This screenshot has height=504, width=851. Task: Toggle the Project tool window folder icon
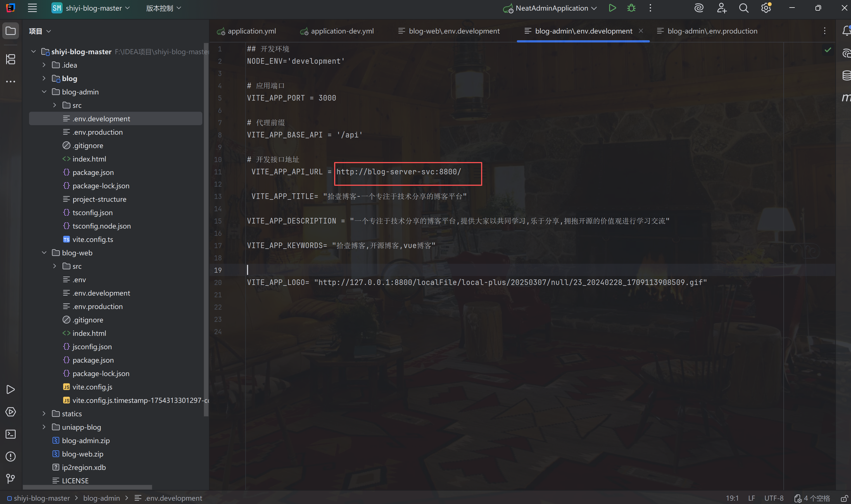(11, 31)
